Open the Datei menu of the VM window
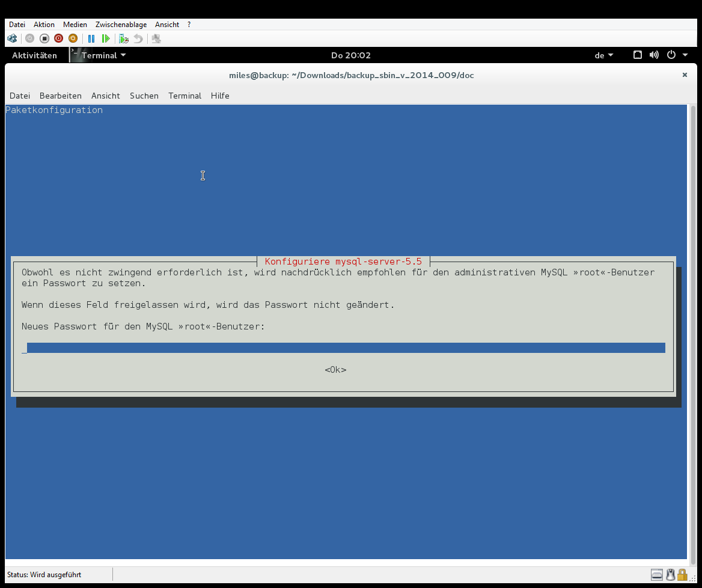The height and width of the screenshot is (588, 702). [x=17, y=25]
